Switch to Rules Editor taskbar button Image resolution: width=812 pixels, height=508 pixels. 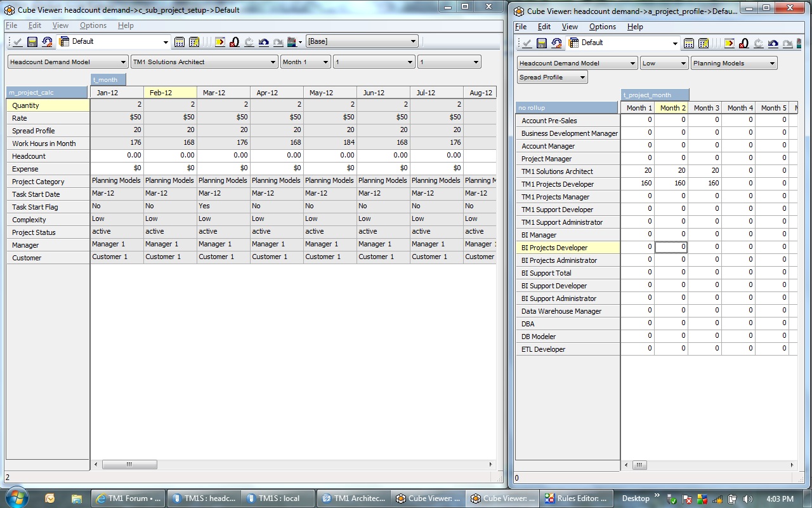577,498
